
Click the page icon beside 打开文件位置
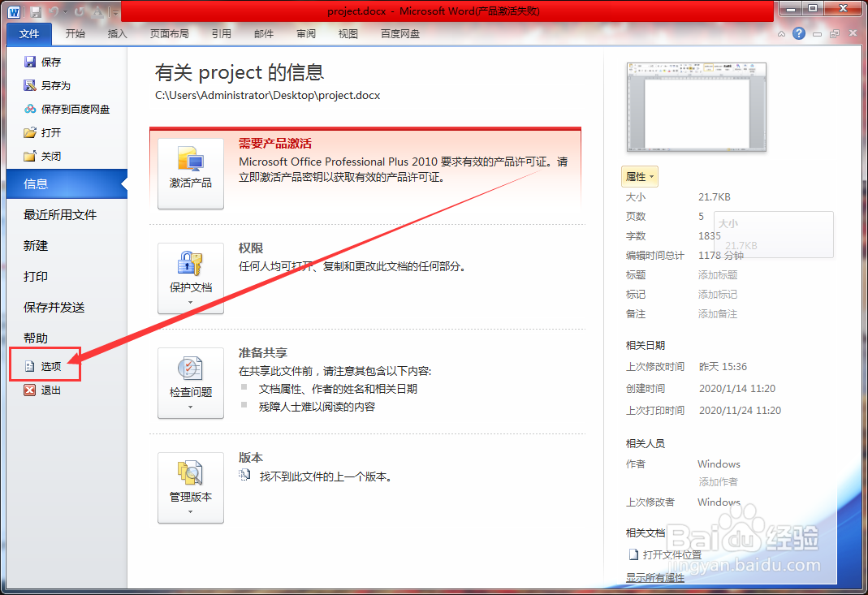634,554
